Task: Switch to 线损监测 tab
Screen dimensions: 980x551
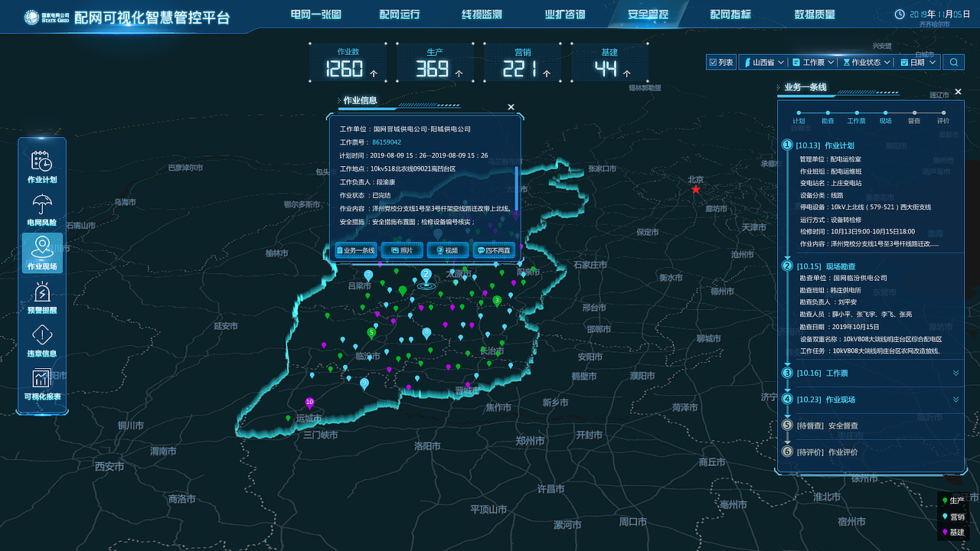Action: tap(482, 15)
